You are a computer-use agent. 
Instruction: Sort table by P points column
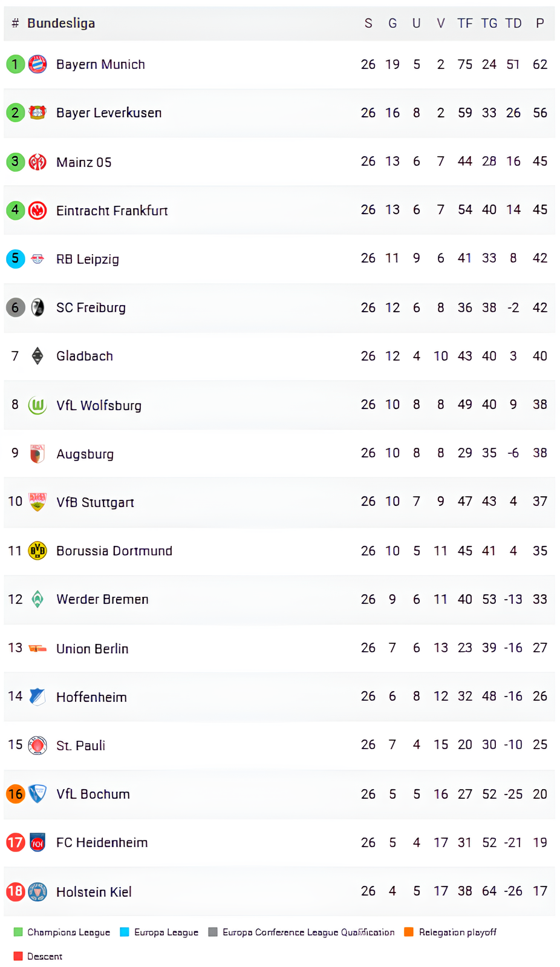coord(540,24)
